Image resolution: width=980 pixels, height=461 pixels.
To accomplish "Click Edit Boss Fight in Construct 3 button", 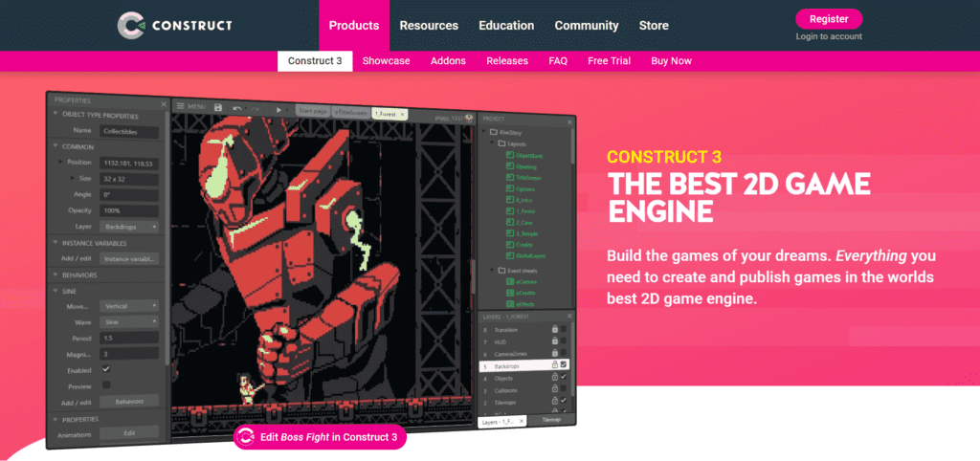I will click(320, 437).
